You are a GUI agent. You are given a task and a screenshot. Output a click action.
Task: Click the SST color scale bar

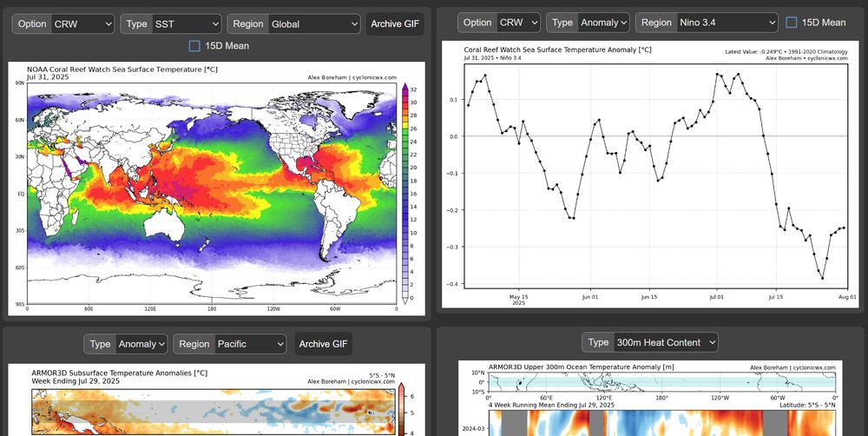tap(405, 194)
